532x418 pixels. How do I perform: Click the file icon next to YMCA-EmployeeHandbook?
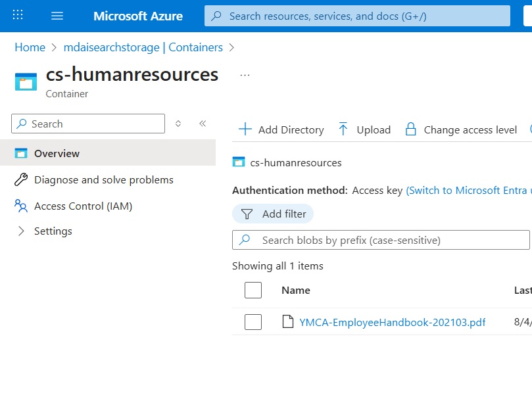[x=288, y=322]
